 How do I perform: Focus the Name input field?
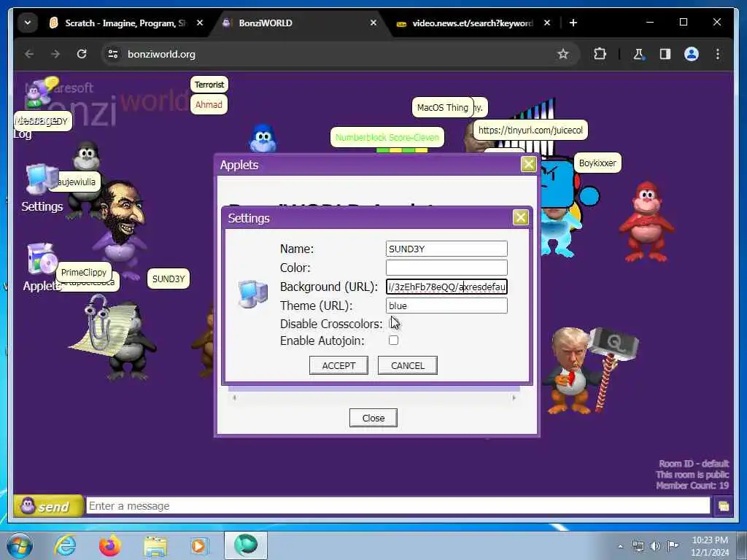tap(446, 249)
